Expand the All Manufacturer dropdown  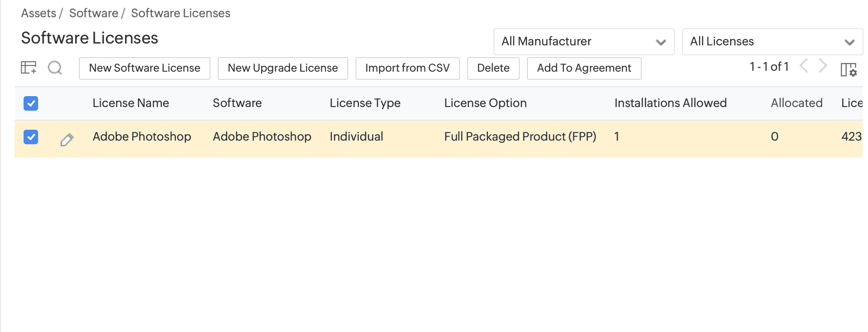pyautogui.click(x=584, y=42)
